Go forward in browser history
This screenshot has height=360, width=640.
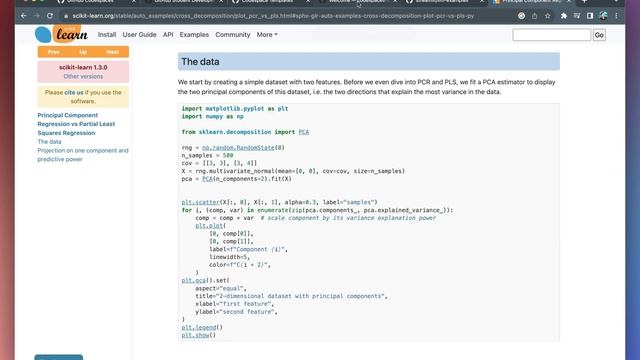coord(37,16)
